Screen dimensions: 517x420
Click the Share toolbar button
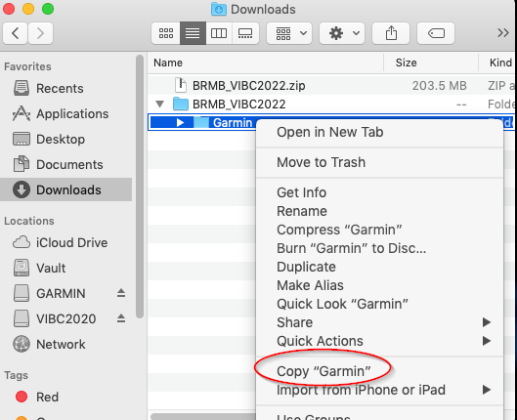[391, 33]
